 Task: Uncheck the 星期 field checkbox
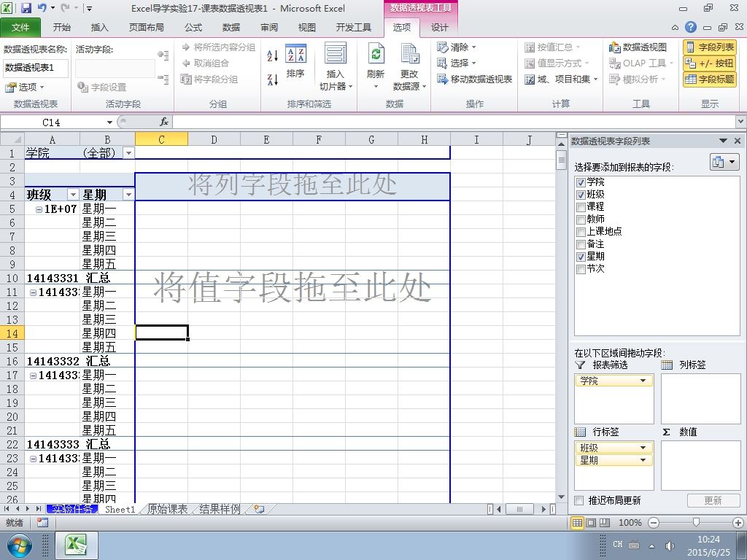tap(581, 257)
